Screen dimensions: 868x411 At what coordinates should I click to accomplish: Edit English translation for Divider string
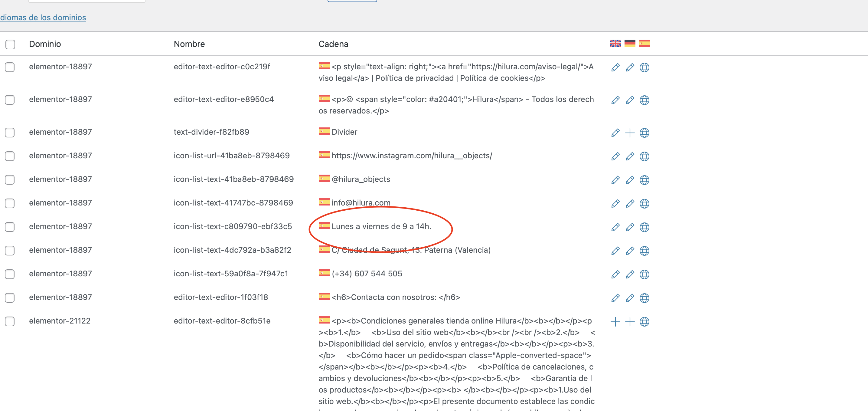click(615, 133)
